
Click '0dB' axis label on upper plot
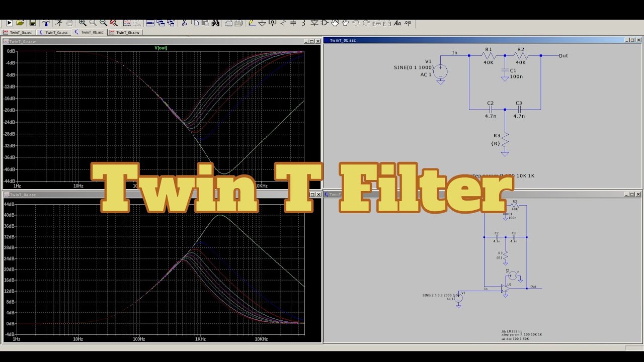[12, 51]
